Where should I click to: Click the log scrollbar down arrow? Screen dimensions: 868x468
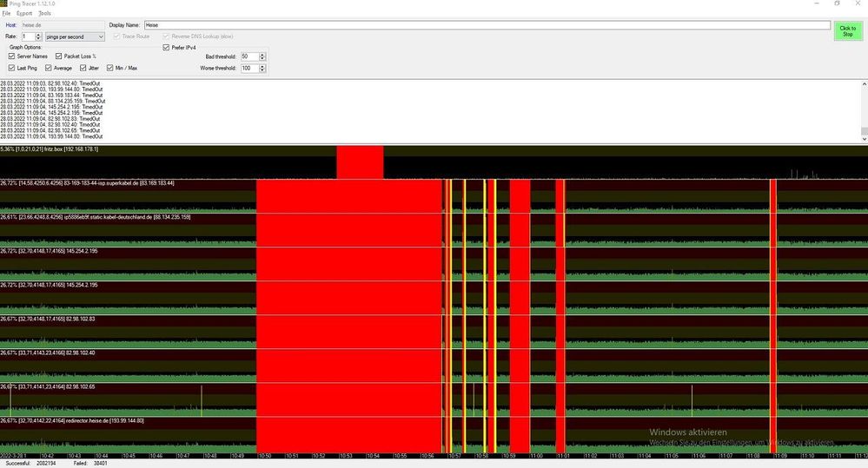coord(865,139)
